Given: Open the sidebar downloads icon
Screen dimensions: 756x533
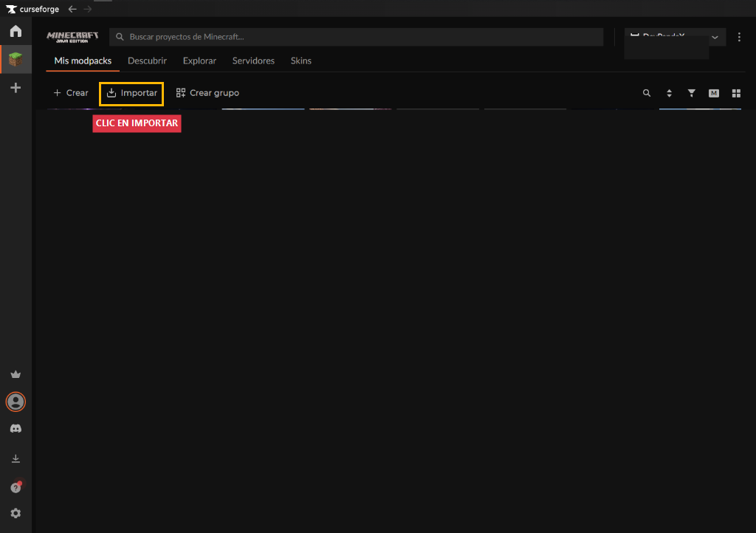Looking at the screenshot, I should coord(16,458).
